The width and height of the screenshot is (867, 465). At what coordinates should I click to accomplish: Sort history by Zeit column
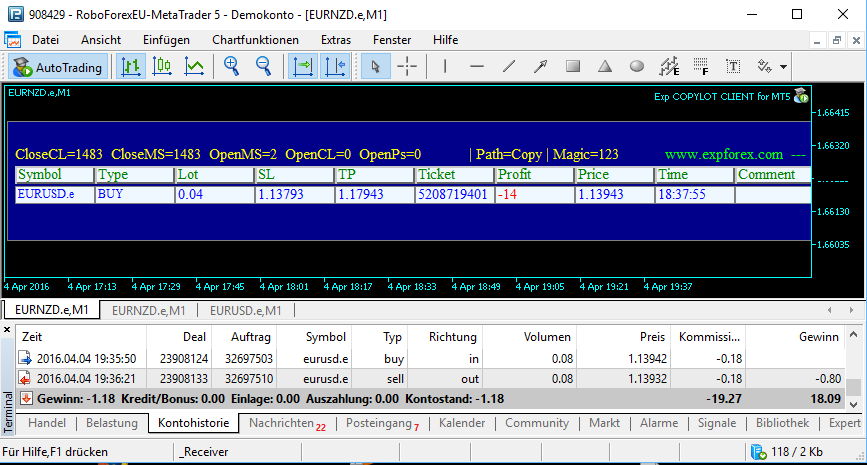click(82, 337)
